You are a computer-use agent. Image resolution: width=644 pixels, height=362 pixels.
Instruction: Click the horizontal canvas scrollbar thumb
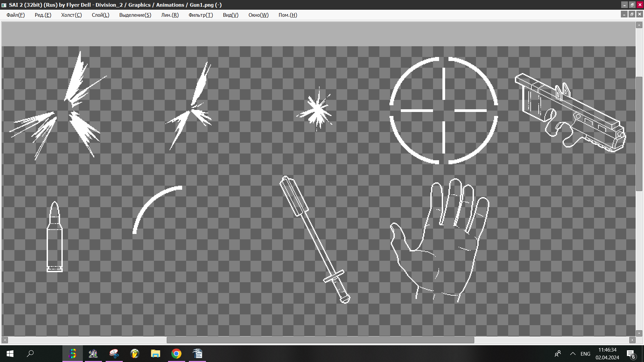click(320, 340)
